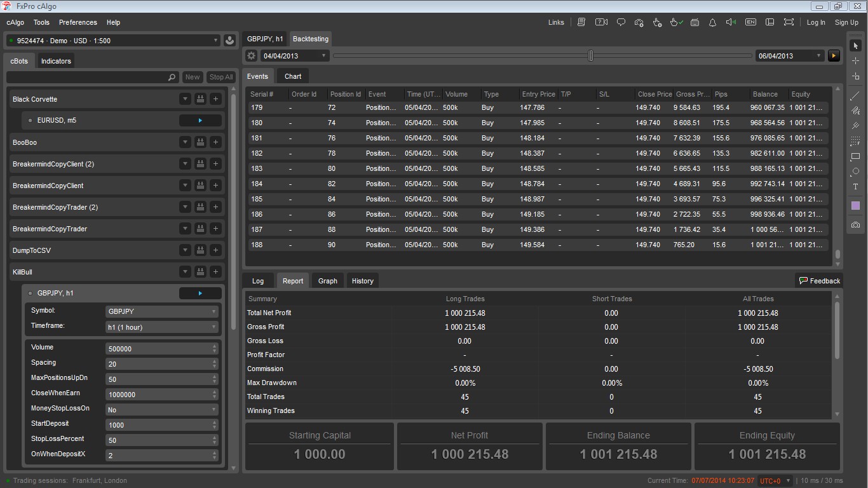Select the rectangle drawing tool
This screenshot has width=868, height=488.
pos(855,156)
